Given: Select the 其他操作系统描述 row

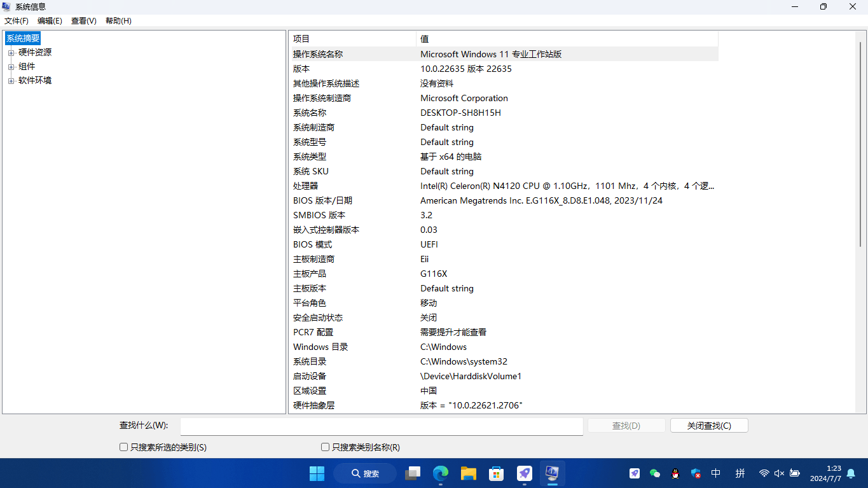Looking at the screenshot, I should click(504, 83).
